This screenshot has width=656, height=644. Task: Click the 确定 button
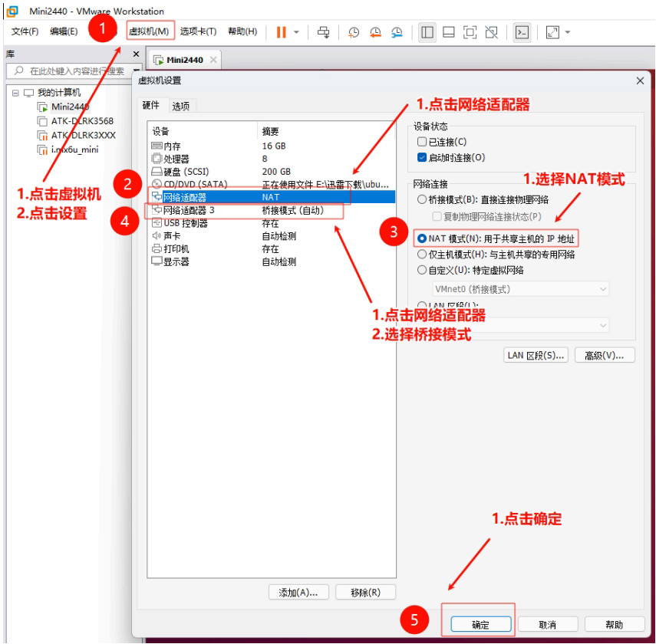point(481,625)
